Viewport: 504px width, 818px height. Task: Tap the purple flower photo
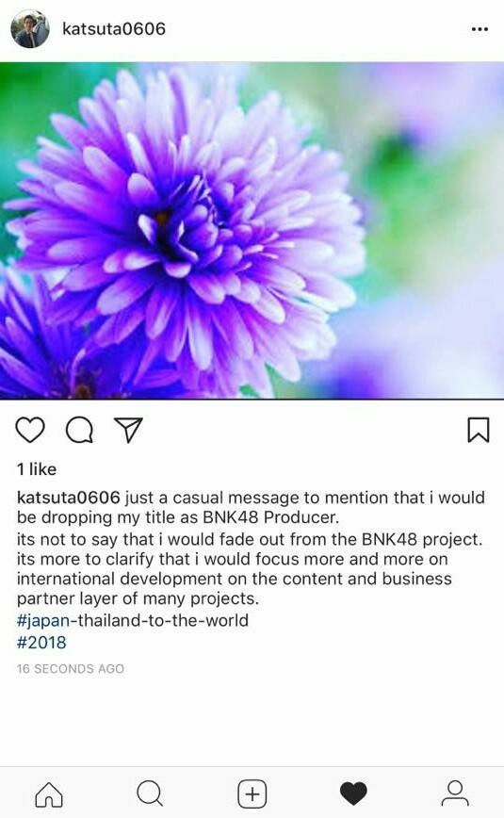point(252,231)
